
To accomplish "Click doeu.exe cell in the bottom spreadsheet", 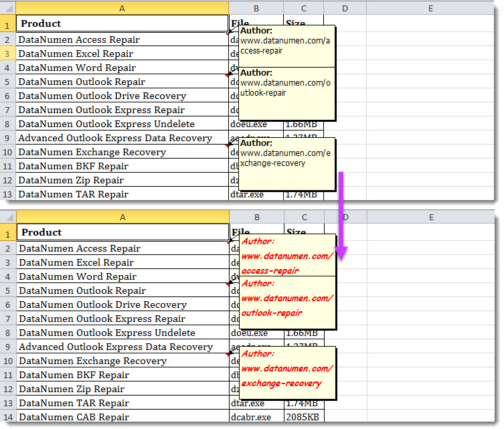I will (257, 333).
